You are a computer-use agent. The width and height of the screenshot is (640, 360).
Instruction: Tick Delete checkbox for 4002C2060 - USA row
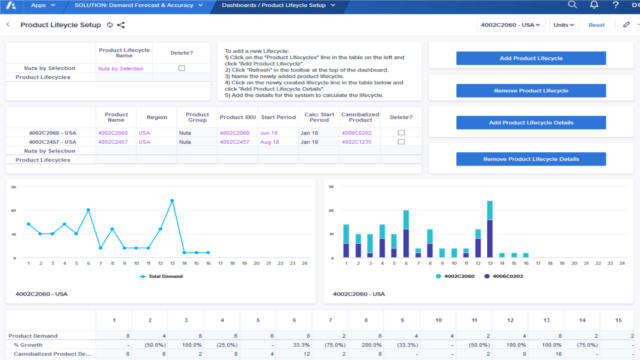coord(401,133)
